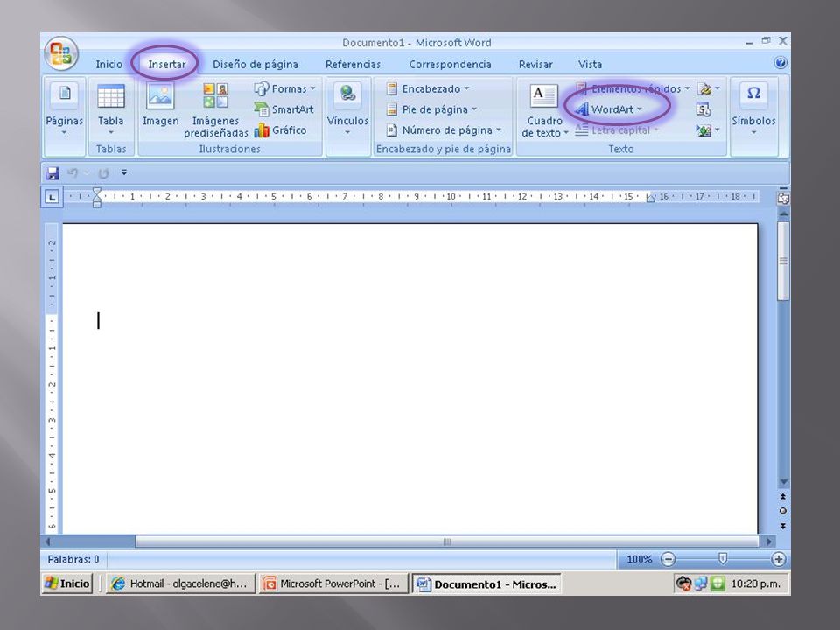The image size is (840, 630).
Task: Click zoom in plus button
Action: click(x=779, y=559)
